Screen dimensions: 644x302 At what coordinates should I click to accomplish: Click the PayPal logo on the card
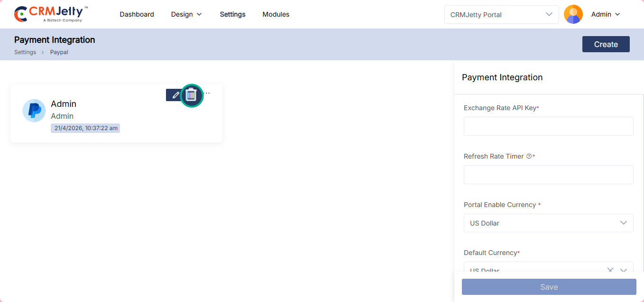pyautogui.click(x=34, y=111)
